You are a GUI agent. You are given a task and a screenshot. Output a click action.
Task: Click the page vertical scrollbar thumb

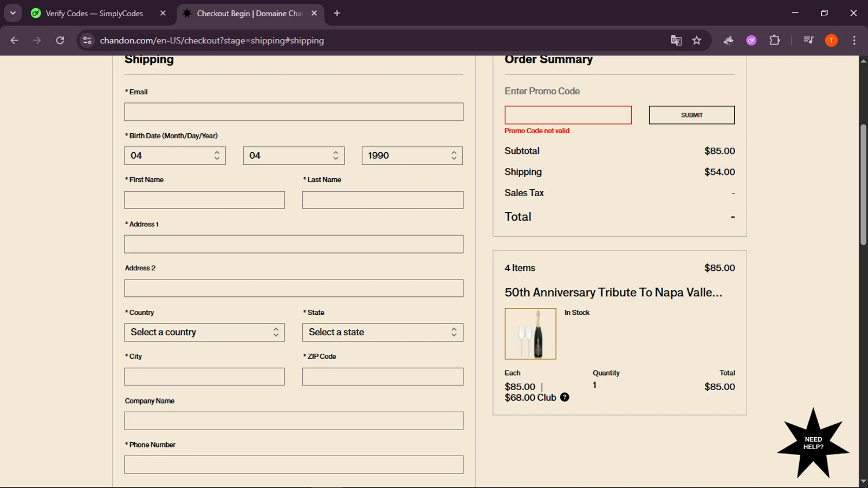[863, 184]
